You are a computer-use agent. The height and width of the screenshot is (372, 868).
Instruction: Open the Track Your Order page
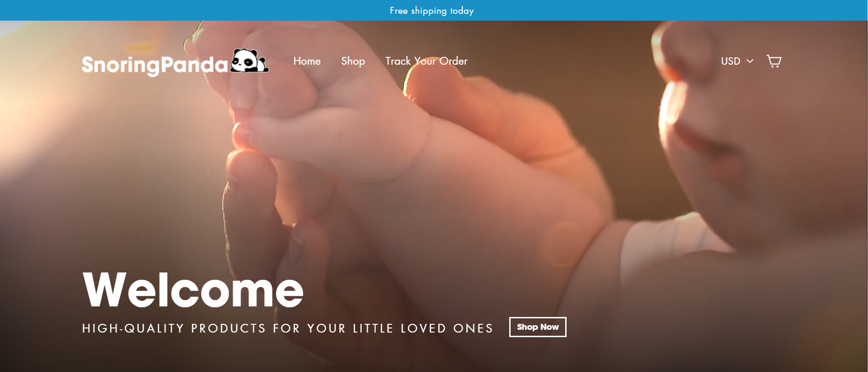point(426,61)
